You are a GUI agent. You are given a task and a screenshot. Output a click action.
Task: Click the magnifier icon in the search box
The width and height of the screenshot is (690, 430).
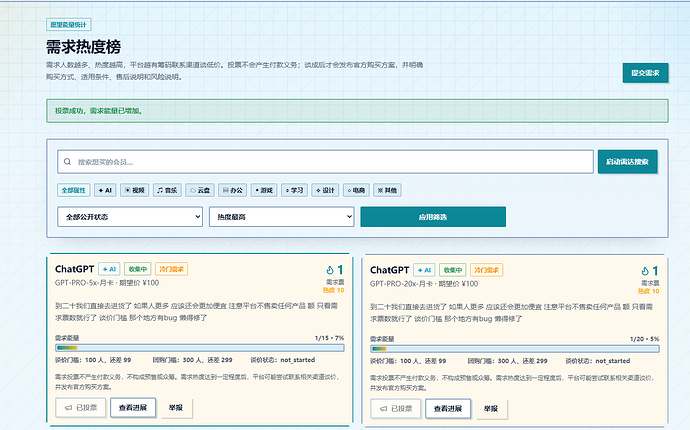coord(67,162)
